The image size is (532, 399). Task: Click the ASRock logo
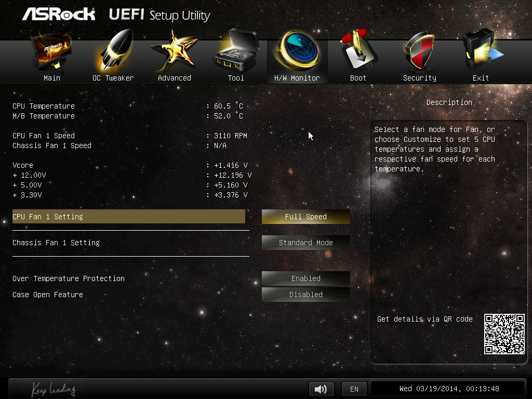pos(59,14)
